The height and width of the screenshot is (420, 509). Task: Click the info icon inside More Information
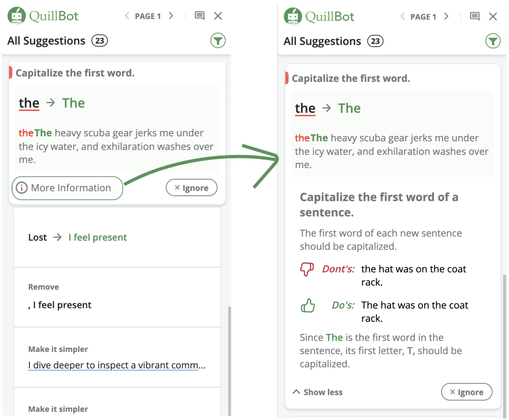21,188
